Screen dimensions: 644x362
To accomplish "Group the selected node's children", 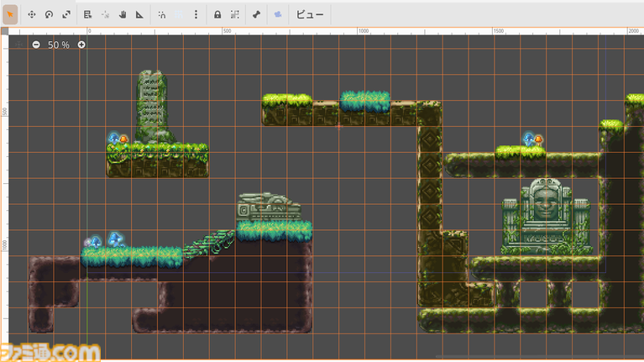I will pyautogui.click(x=234, y=14).
